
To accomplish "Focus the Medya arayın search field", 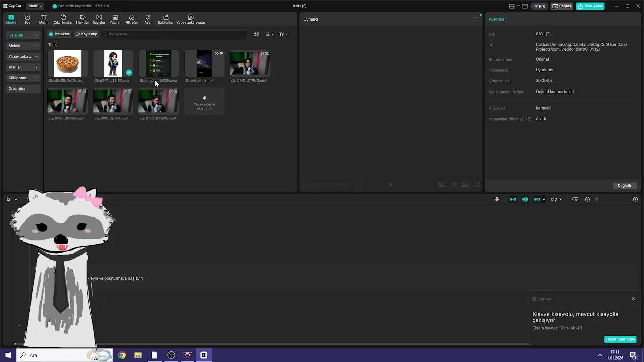I will [x=174, y=34].
